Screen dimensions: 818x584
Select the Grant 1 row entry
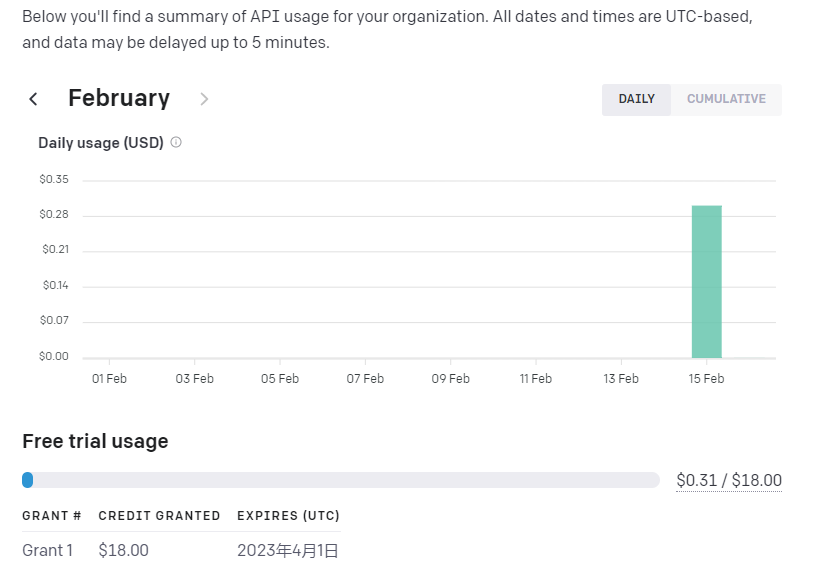tap(48, 550)
